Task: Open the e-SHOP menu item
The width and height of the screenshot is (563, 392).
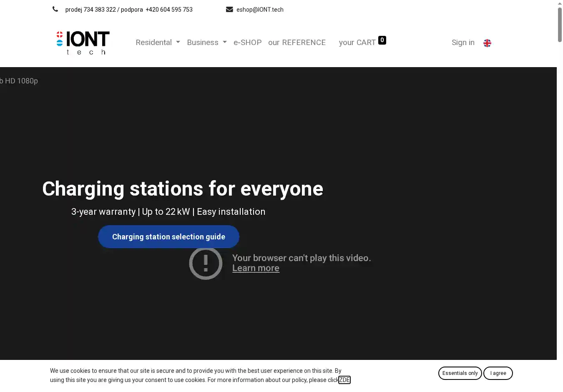Action: (247, 43)
